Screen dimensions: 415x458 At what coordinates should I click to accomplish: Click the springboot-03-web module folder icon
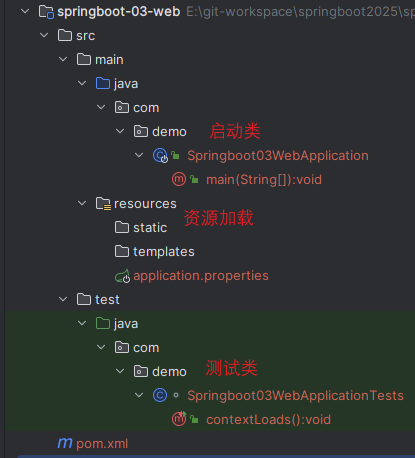coord(46,12)
